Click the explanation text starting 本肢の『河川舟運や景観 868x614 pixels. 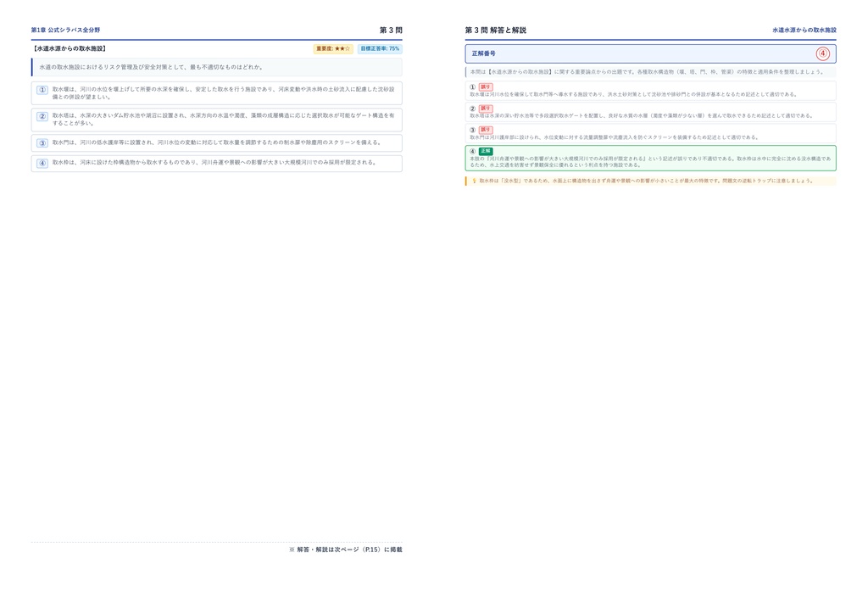pyautogui.click(x=650, y=162)
